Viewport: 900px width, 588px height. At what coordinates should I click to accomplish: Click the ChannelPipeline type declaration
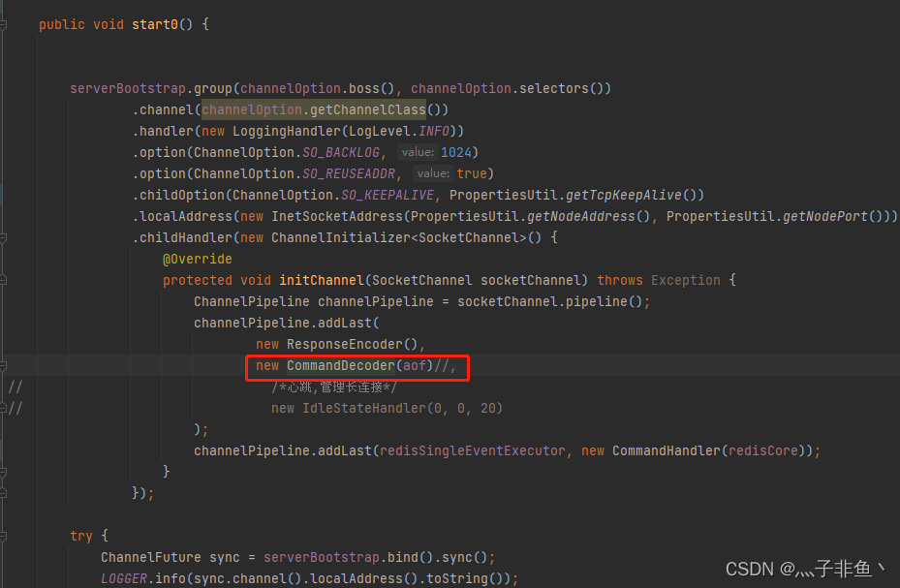point(252,301)
